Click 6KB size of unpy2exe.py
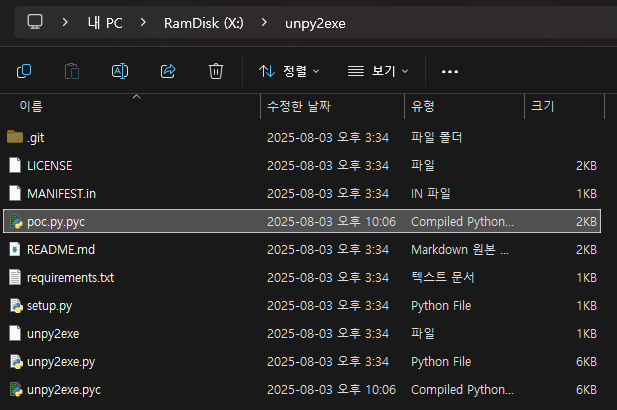 (x=586, y=362)
